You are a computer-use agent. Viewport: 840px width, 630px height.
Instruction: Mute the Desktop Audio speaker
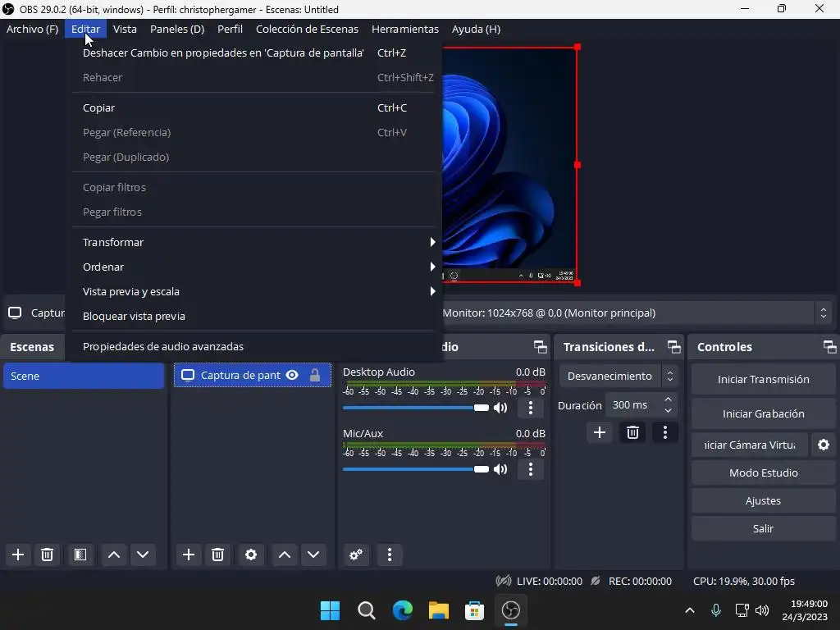pos(500,408)
